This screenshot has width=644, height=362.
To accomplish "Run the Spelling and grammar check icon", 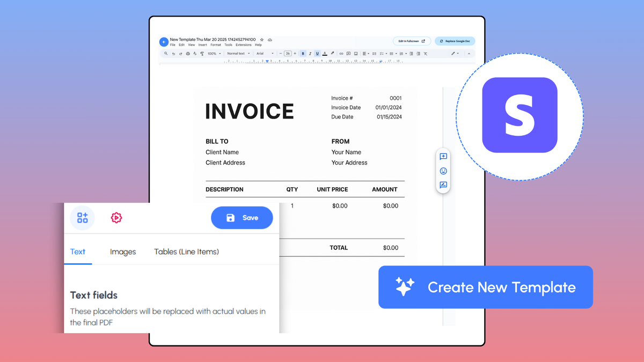I will click(x=196, y=54).
